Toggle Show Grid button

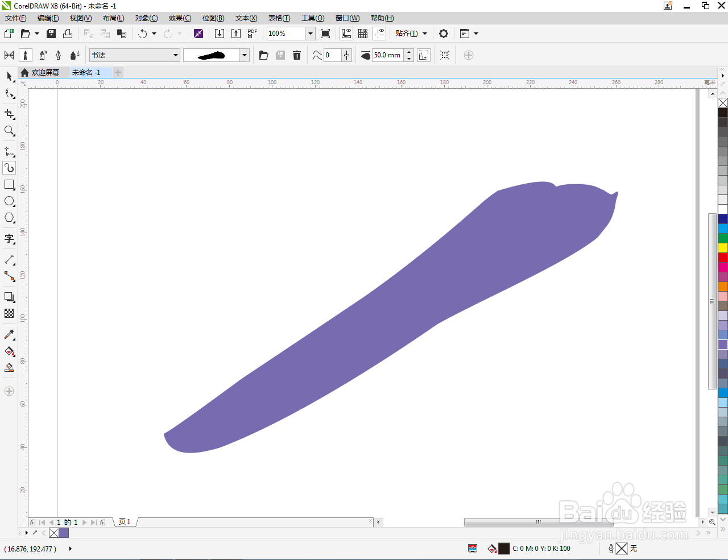click(x=363, y=34)
